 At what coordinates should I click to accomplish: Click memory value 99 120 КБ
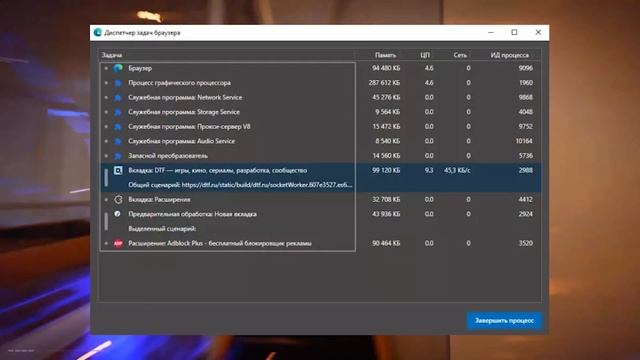click(x=386, y=170)
